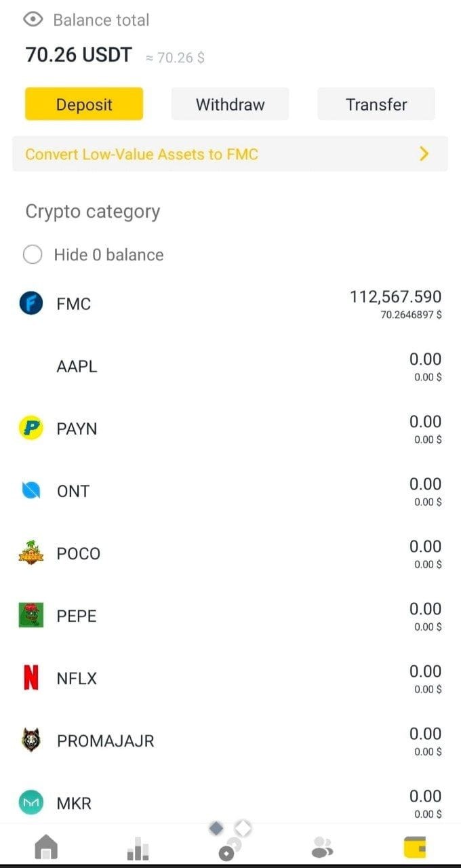461x868 pixels.
Task: Open the center trade tab icon
Action: click(x=230, y=841)
